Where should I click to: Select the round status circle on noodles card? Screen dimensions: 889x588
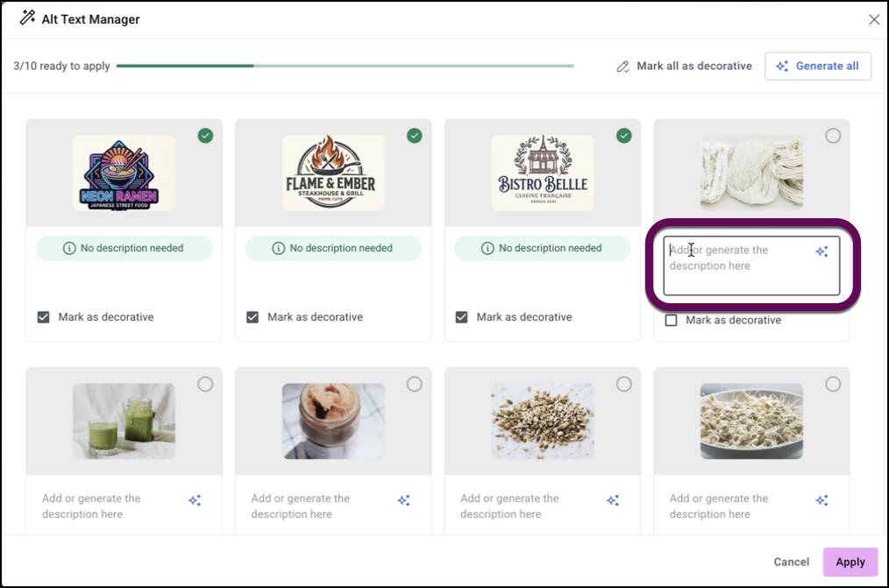pos(833,136)
